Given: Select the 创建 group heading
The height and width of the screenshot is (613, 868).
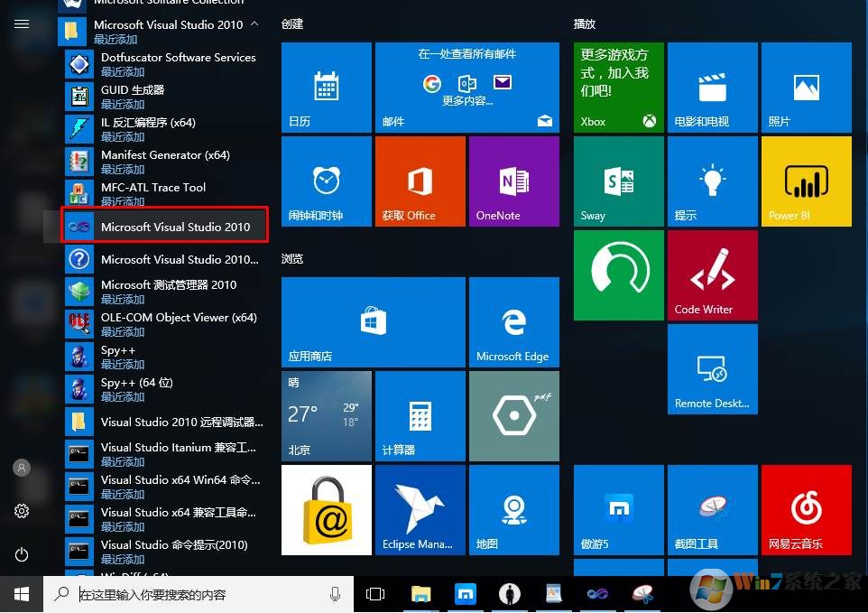Looking at the screenshot, I should 292,23.
